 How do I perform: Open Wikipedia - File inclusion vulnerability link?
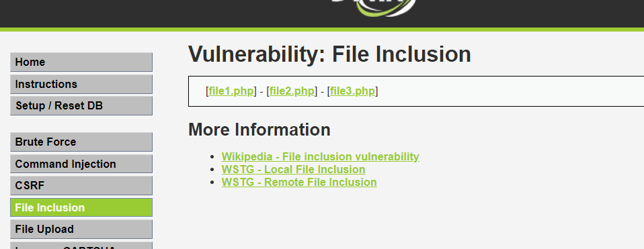pyautogui.click(x=321, y=156)
